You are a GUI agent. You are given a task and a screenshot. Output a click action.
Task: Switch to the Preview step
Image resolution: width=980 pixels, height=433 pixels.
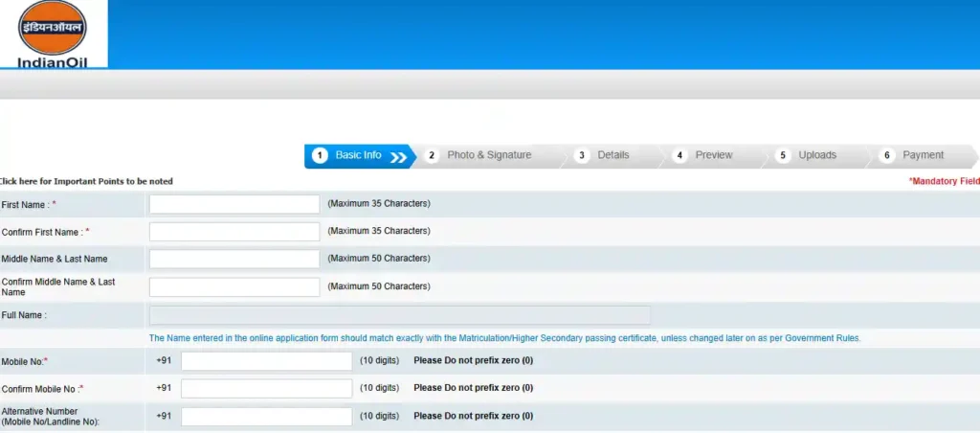(714, 155)
